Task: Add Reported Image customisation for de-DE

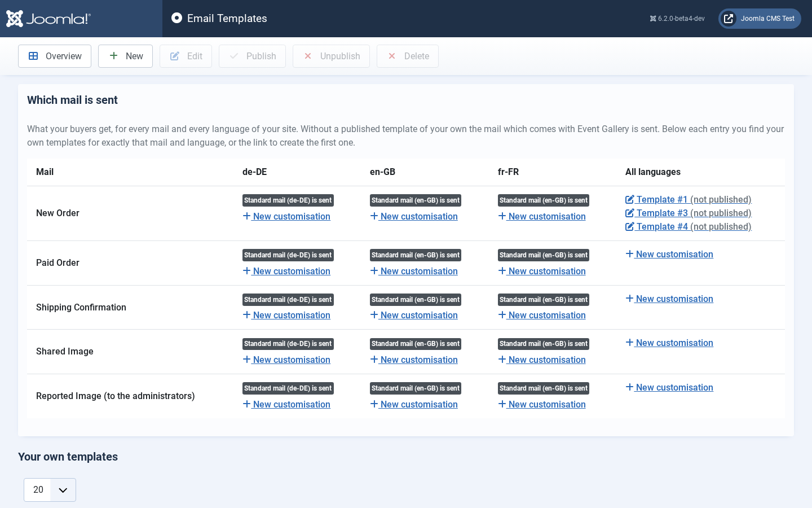Action: tap(286, 404)
